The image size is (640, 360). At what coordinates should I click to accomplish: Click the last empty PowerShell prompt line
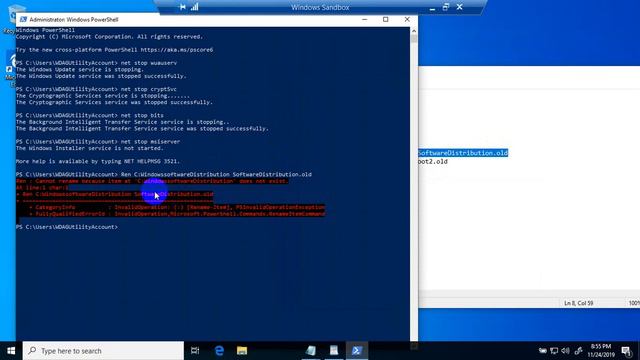click(x=67, y=227)
